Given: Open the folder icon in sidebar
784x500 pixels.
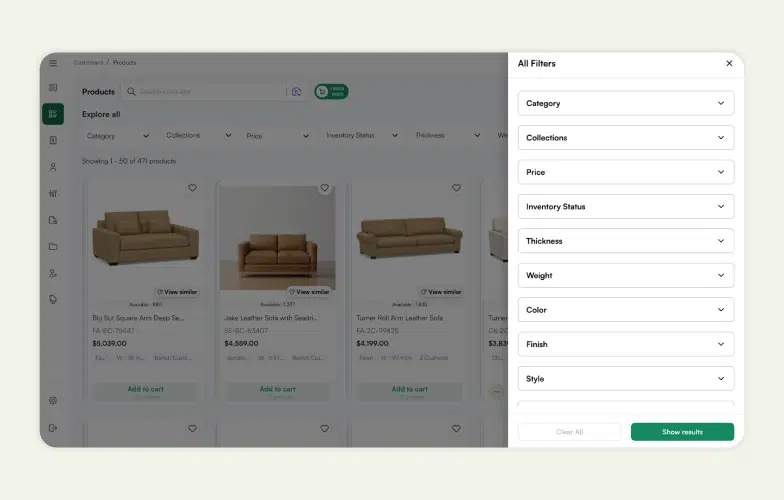Looking at the screenshot, I should tap(53, 246).
